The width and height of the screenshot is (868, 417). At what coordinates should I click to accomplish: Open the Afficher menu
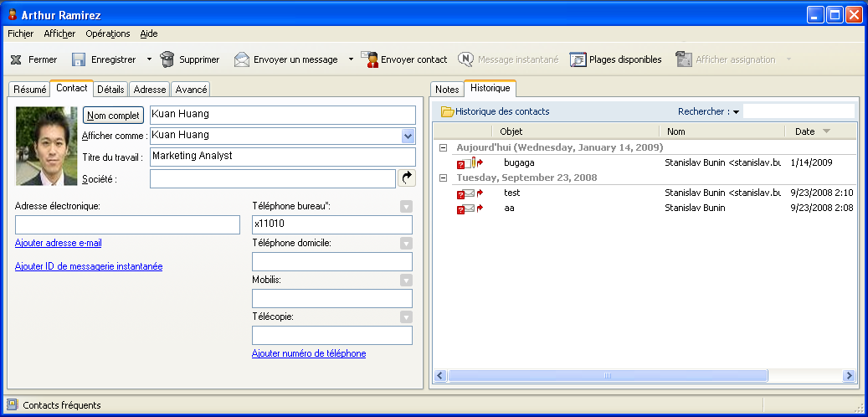click(59, 33)
